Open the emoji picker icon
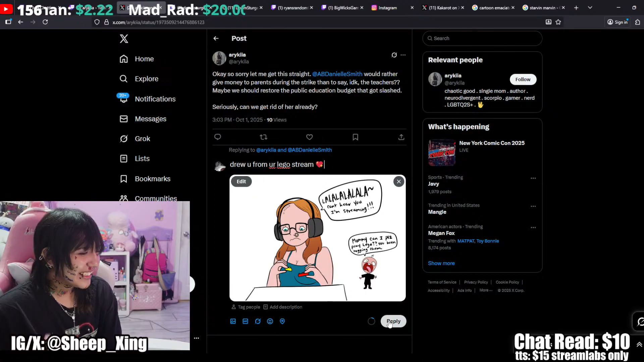644x362 pixels. pyautogui.click(x=270, y=321)
